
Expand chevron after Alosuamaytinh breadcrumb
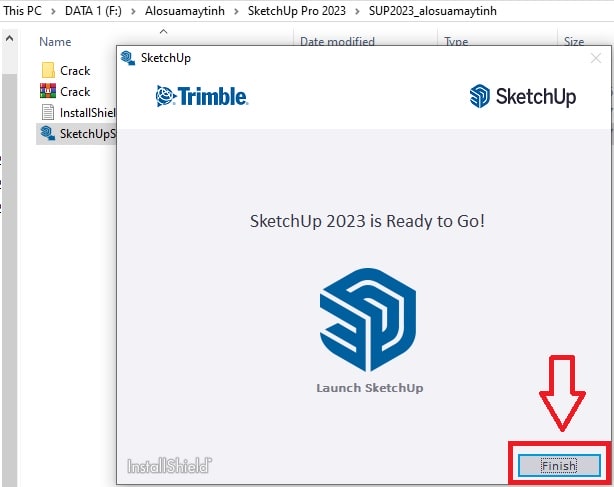coord(237,11)
